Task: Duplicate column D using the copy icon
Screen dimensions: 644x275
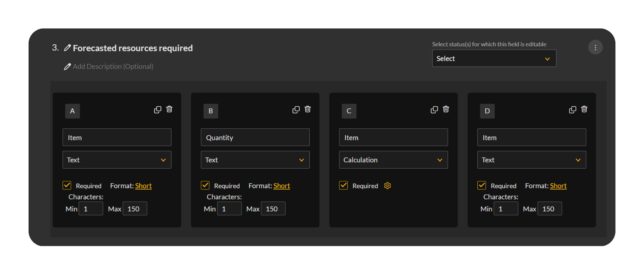Action: pyautogui.click(x=572, y=110)
